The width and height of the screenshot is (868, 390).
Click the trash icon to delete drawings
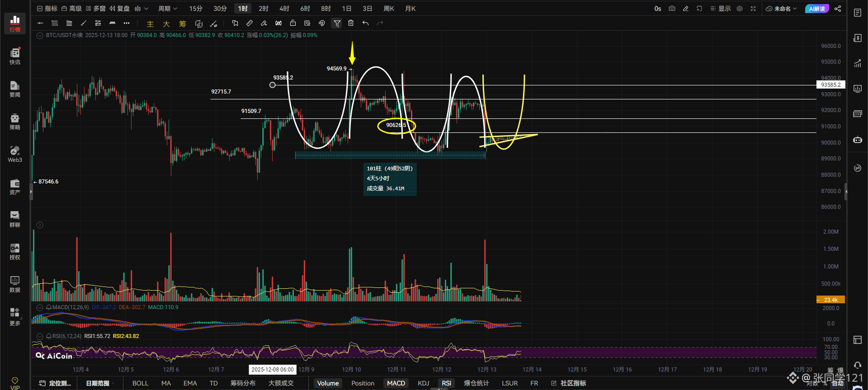[351, 23]
